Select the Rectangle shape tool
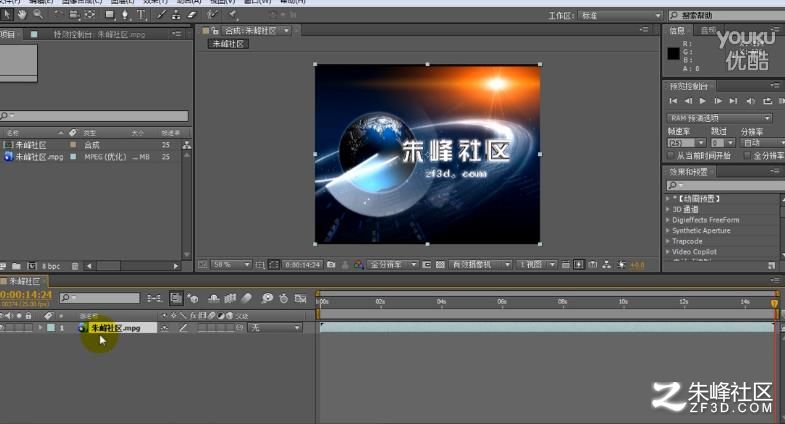Image resolution: width=785 pixels, height=424 pixels. [x=109, y=15]
